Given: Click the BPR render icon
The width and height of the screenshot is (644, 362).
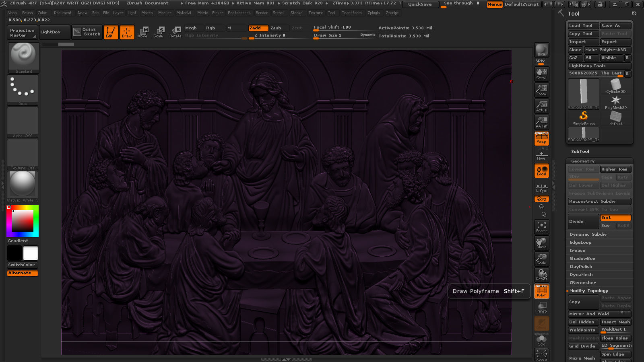Looking at the screenshot, I should tap(541, 50).
